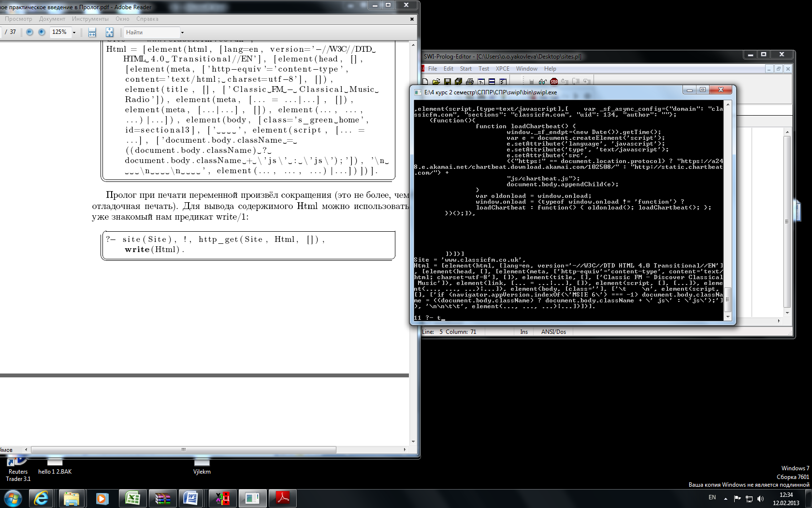Close the Adobe Reader document tab X
Viewport: 812px width, 508px height.
pyautogui.click(x=412, y=19)
